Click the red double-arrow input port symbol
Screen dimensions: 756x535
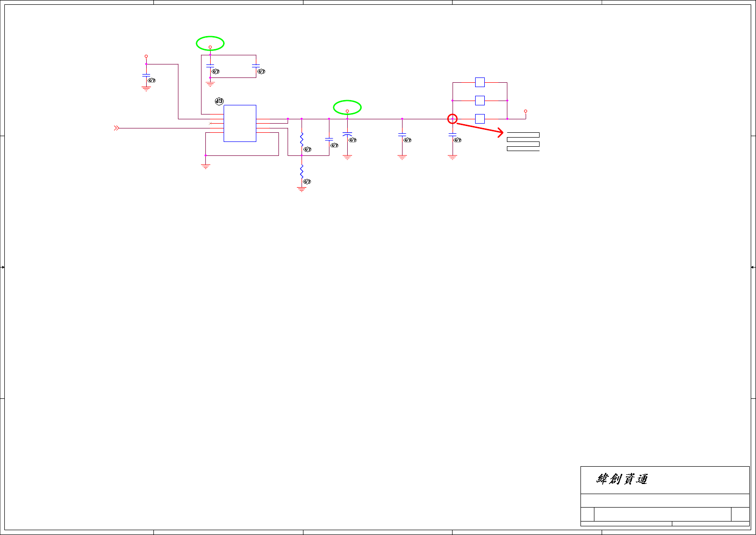[116, 128]
